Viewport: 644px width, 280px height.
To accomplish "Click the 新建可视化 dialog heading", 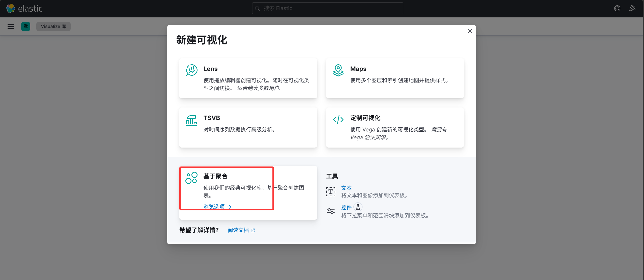I will [x=202, y=40].
